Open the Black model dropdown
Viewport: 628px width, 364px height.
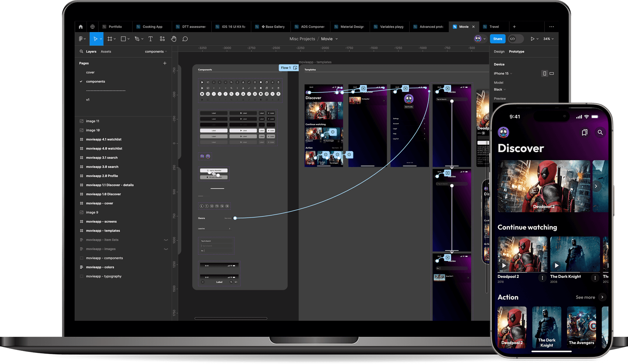[x=500, y=90]
